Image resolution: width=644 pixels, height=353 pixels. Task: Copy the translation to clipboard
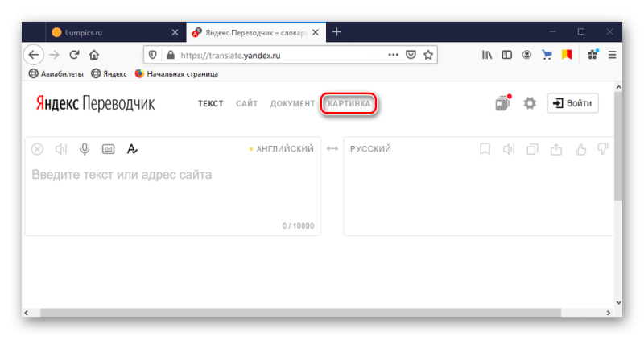click(x=533, y=149)
